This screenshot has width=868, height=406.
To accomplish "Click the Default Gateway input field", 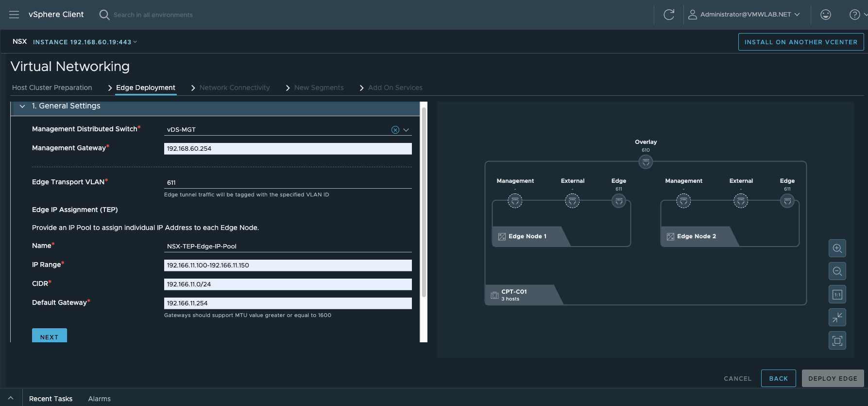I will (288, 303).
